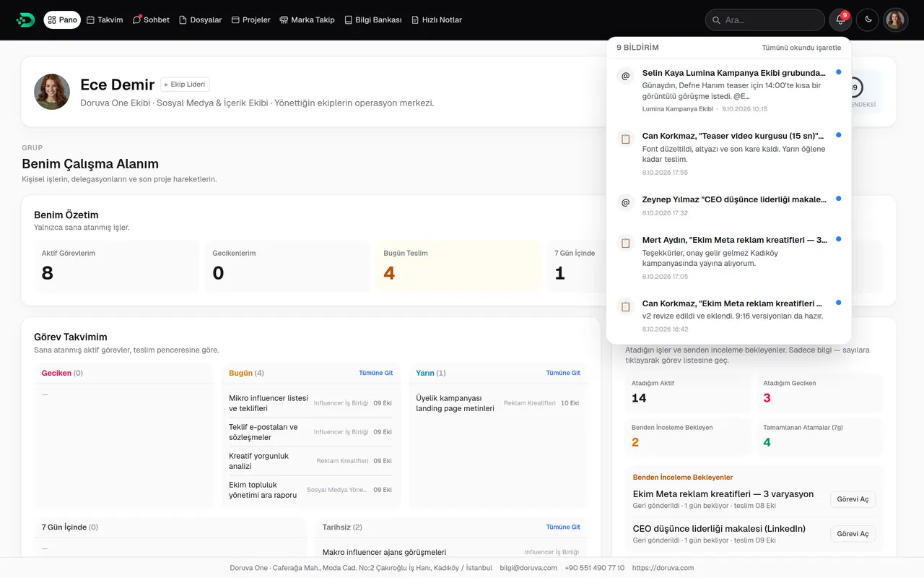This screenshot has width=924, height=578.
Task: Click the calendar icon beside Takvim
Action: point(91,20)
